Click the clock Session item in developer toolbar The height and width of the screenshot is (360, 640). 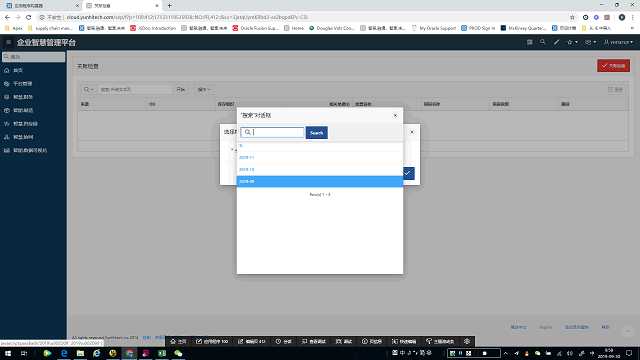pyautogui.click(x=283, y=341)
